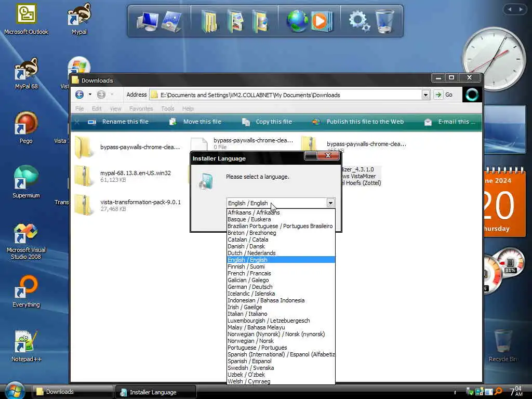
Task: Choose Icelandic / Islenska language
Action: point(281,294)
